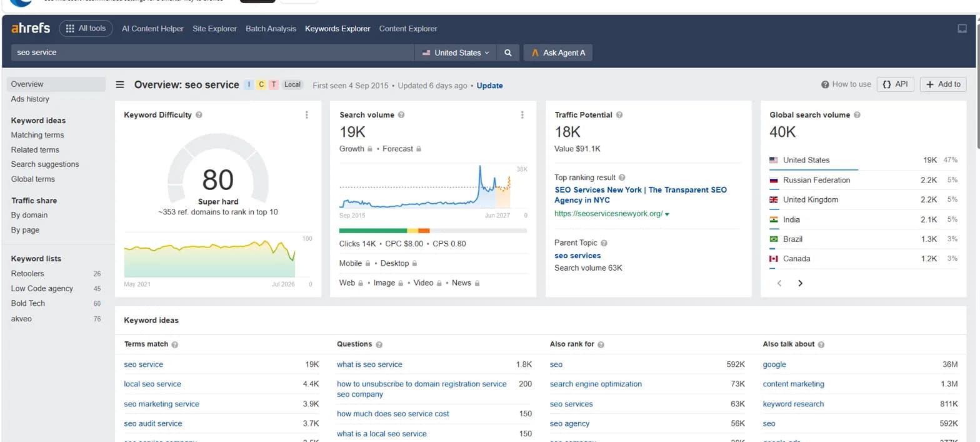
Task: Click the Update link
Action: [x=489, y=86]
